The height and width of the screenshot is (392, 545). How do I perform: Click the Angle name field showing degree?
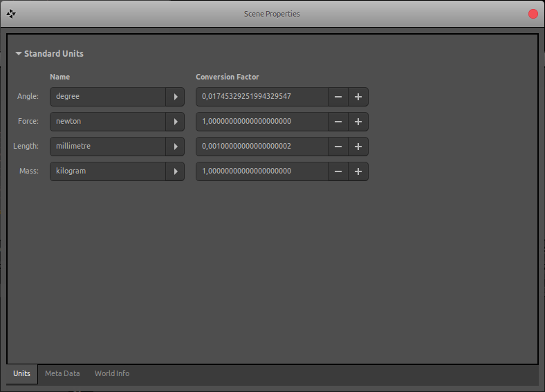(x=108, y=97)
